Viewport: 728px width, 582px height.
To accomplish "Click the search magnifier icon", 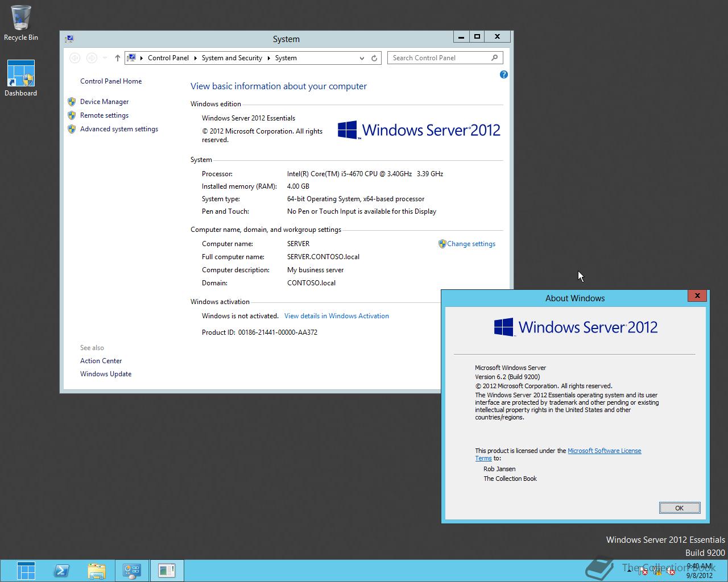I will tap(494, 58).
